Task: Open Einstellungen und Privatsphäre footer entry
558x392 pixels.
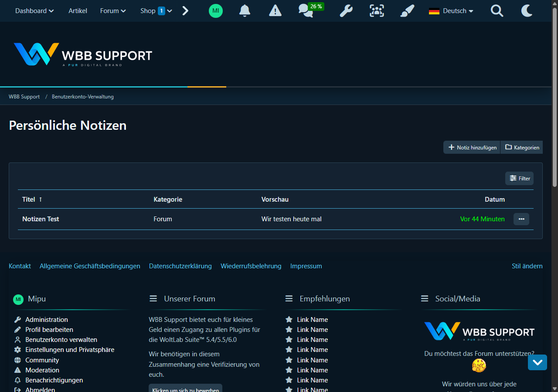Action: [x=70, y=350]
